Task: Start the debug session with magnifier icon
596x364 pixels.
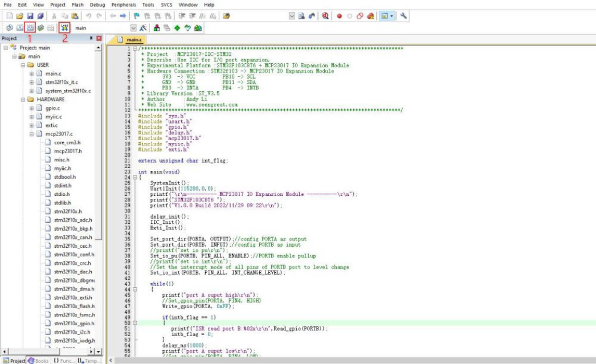Action: (325, 16)
